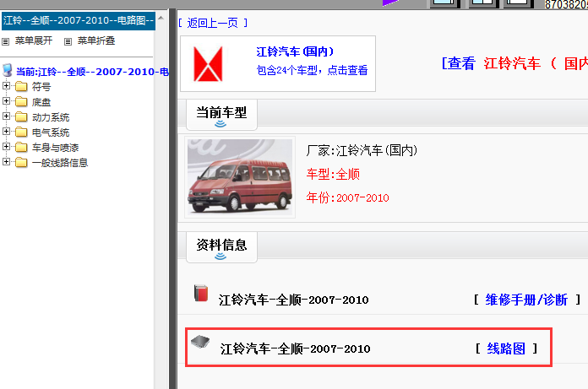
Task: Open the 动力系统 folder icon
Action: point(21,117)
